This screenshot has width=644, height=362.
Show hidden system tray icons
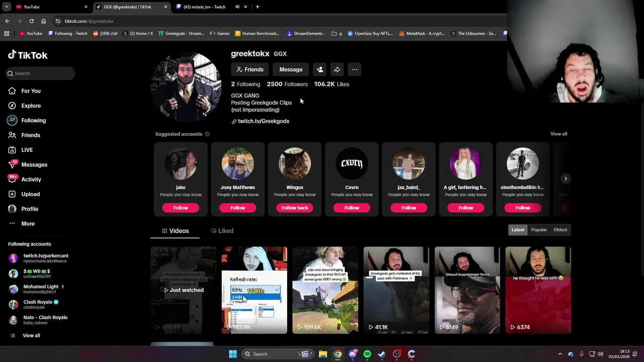click(559, 354)
